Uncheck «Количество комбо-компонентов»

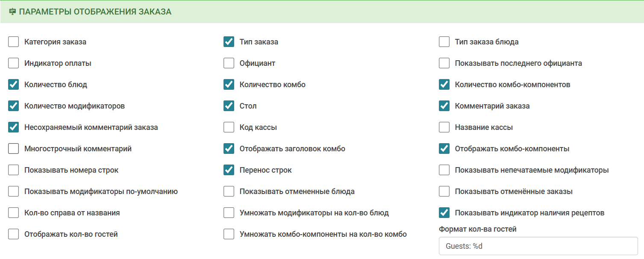444,85
